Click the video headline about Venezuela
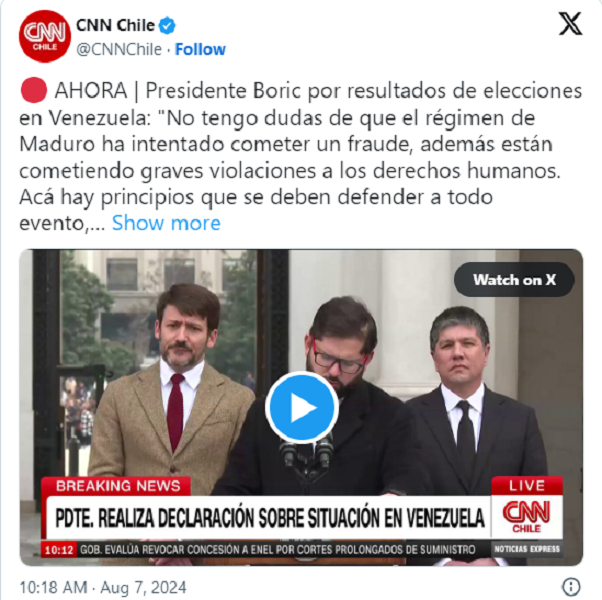602x600 pixels. click(270, 517)
